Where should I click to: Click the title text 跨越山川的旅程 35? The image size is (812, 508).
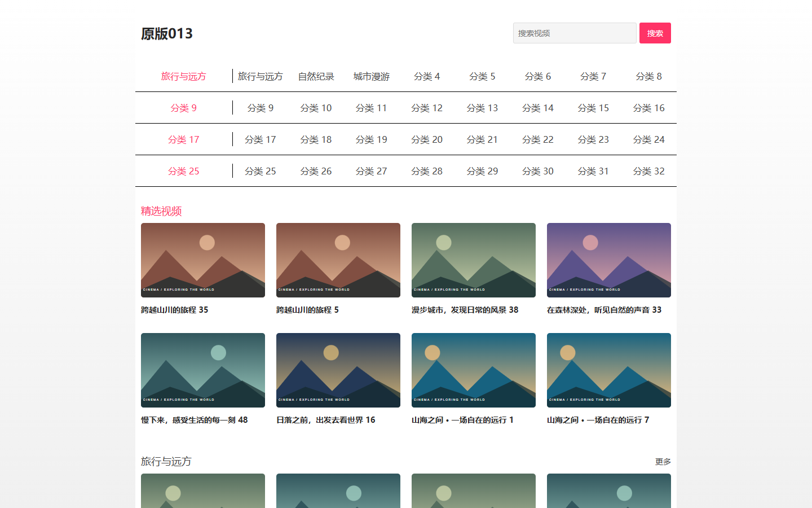(175, 310)
